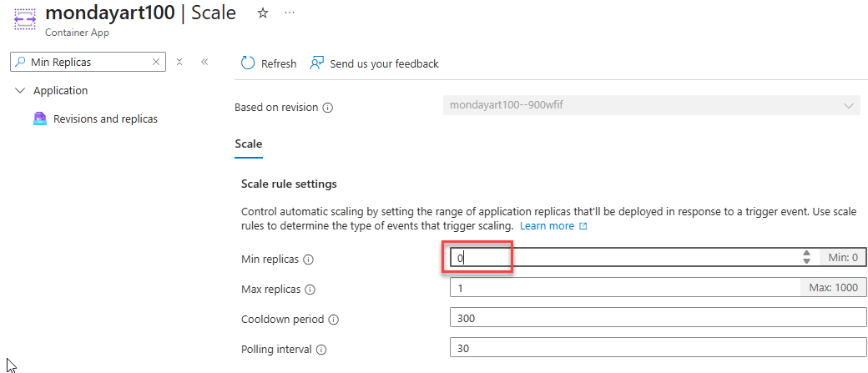Collapse the sidebar with double chevron
The image size is (868, 373).
point(204,62)
